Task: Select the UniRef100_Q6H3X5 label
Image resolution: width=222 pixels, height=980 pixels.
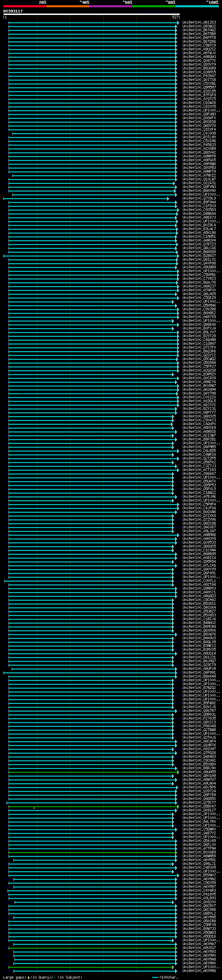Action: (199, 416)
